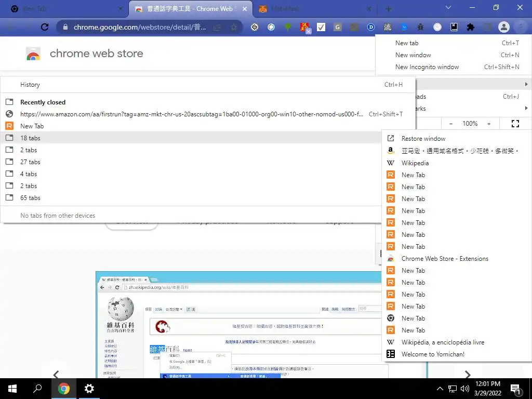Click the white round extension icon beside the book

coord(437,27)
